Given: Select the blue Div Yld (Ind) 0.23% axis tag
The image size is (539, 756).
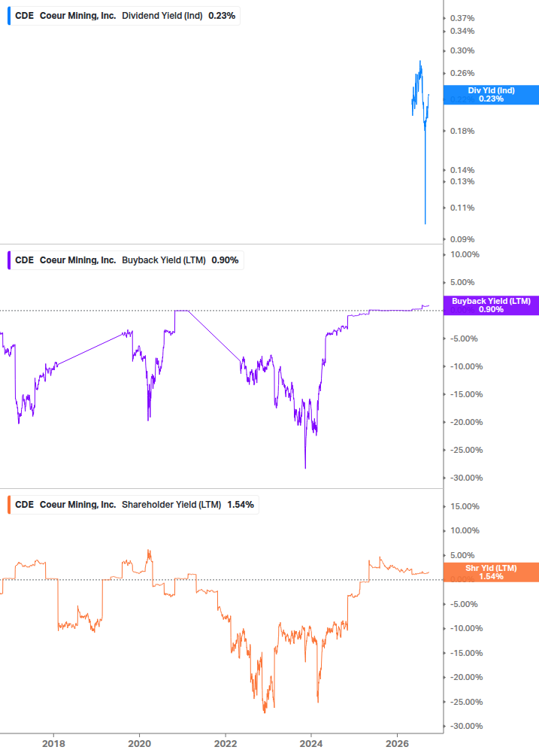Looking at the screenshot, I should click(492, 95).
